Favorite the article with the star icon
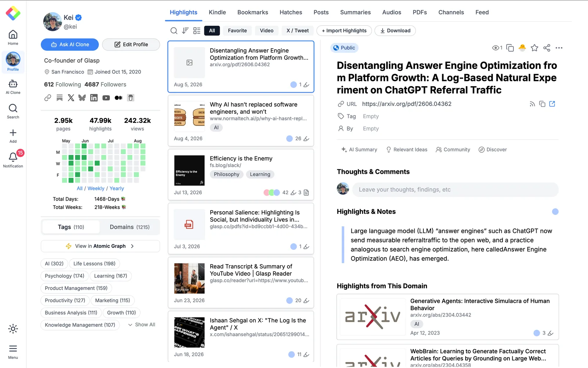Screen dimensions: 588x368 (x=535, y=48)
